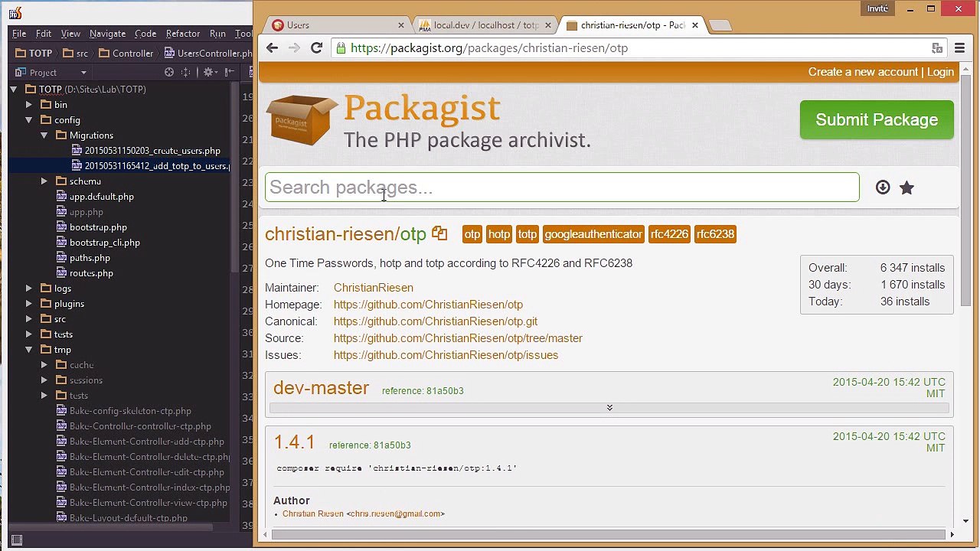The image size is (980, 551).
Task: Expand the cache folder
Action: 44,365
